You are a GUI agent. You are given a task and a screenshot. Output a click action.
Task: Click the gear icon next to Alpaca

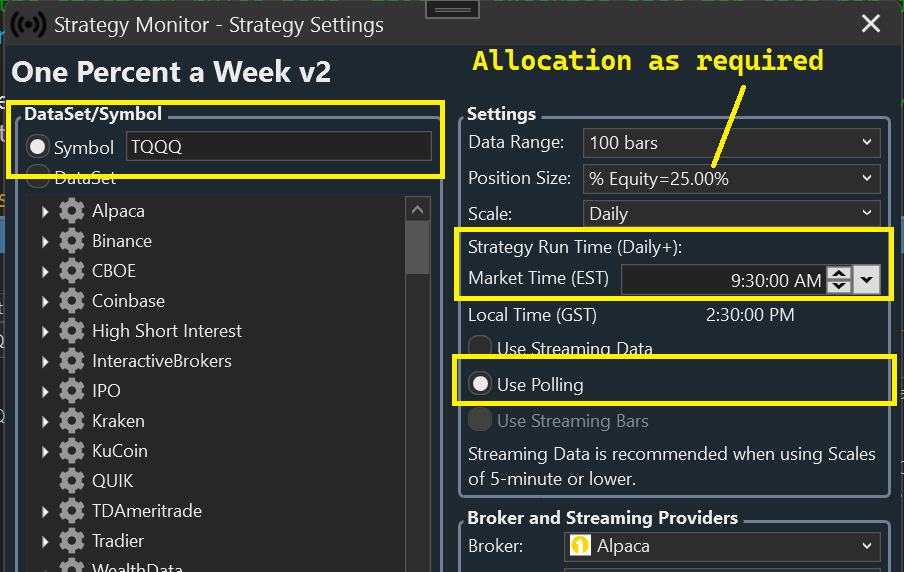point(71,211)
